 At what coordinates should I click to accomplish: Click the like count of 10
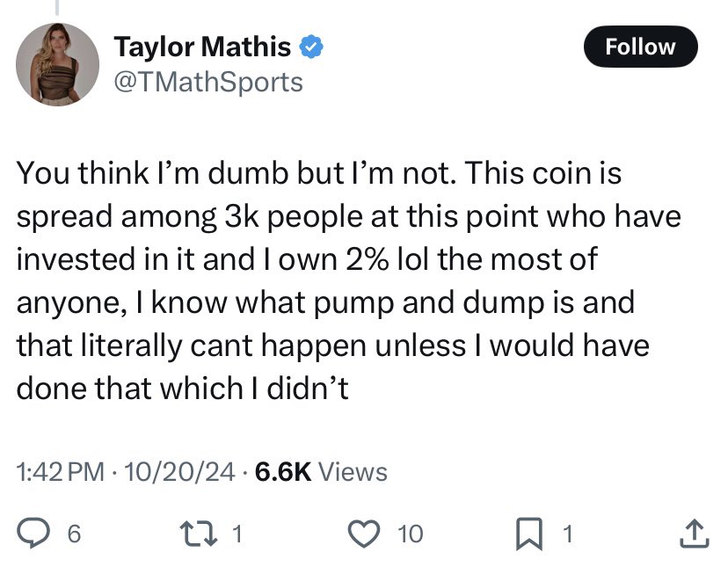pos(410,534)
